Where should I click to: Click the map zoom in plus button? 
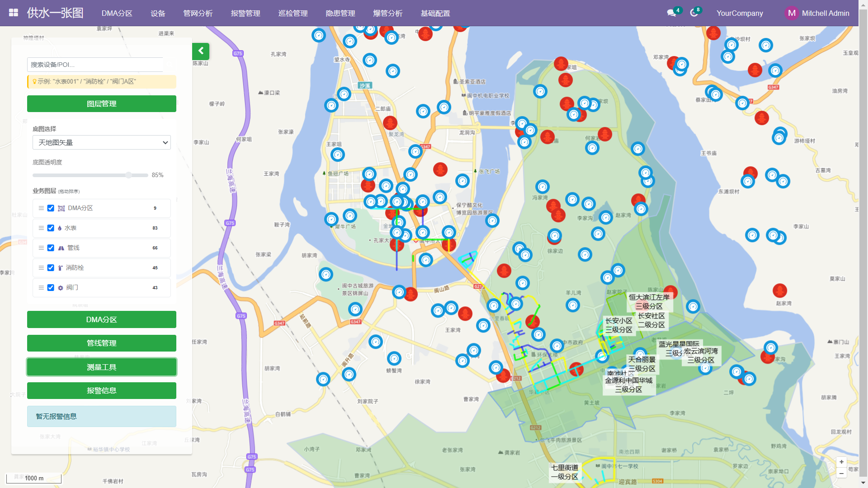point(841,462)
